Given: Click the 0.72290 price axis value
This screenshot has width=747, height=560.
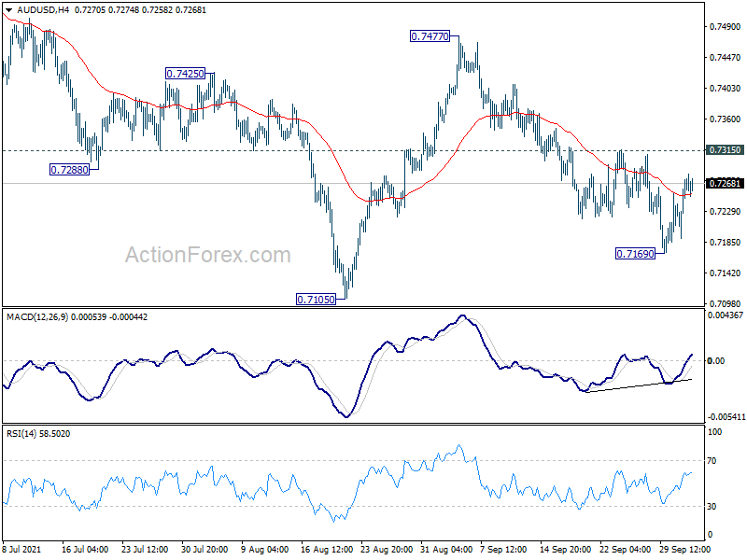Looking at the screenshot, I should pos(726,212).
